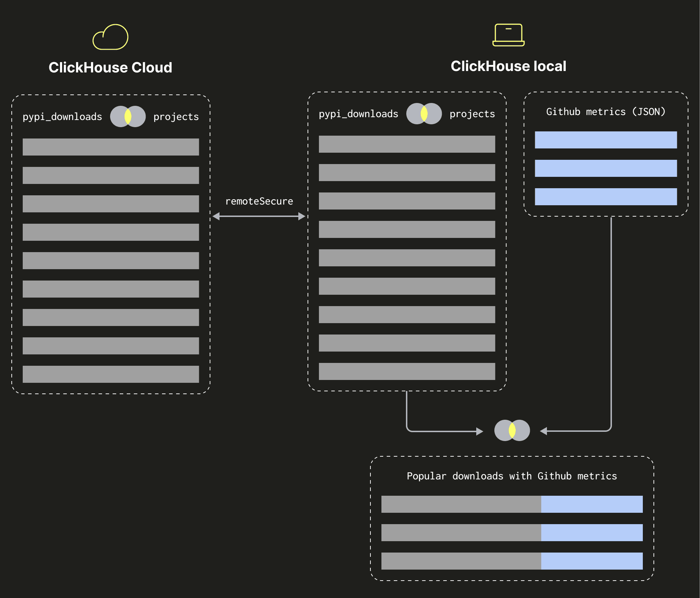Click the ClickHouse local heading
Screen dimensions: 700x598
point(508,66)
